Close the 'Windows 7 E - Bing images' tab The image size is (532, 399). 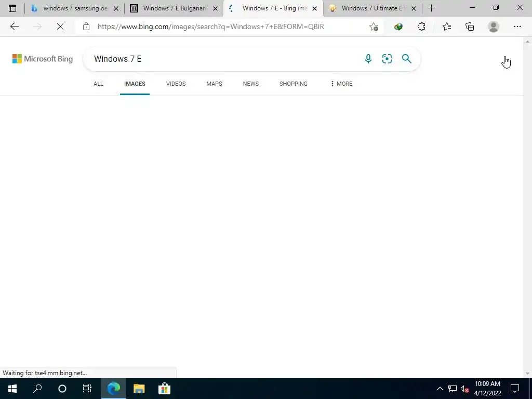(x=314, y=8)
